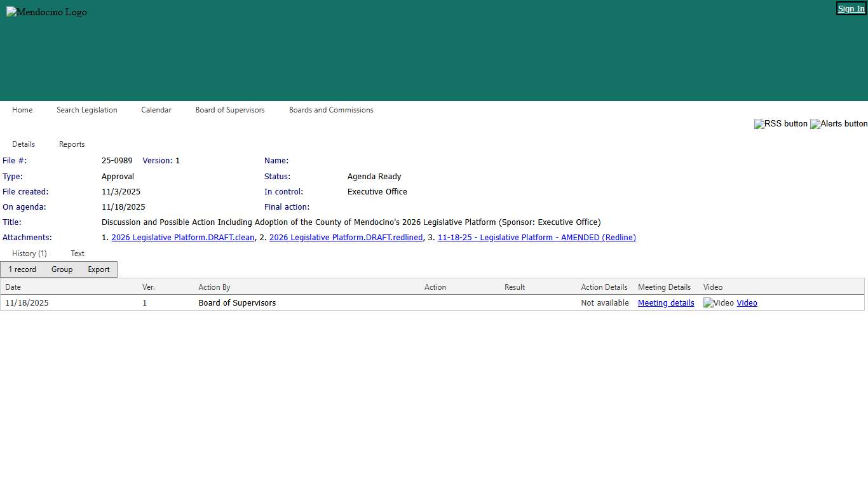Screen dimensions: 868x488
Task: Go to the Calendar menu item
Action: point(156,110)
